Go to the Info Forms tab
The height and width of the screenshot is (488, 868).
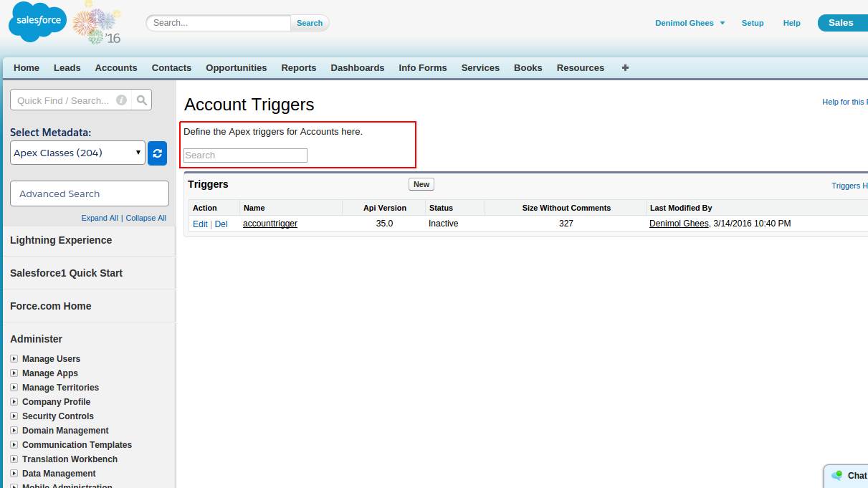(423, 68)
